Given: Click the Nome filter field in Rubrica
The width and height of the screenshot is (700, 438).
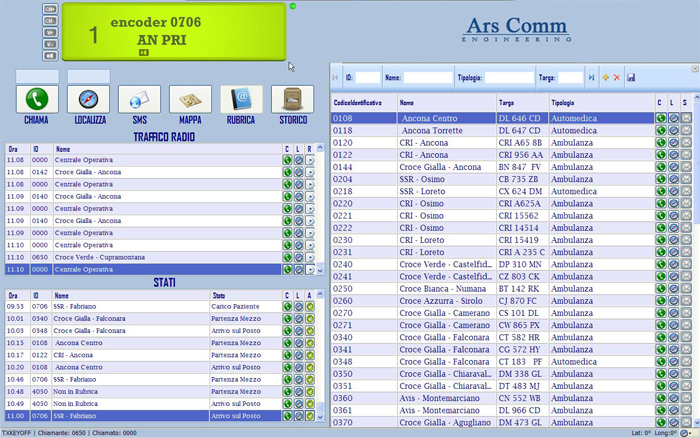Looking at the screenshot, I should [x=428, y=77].
